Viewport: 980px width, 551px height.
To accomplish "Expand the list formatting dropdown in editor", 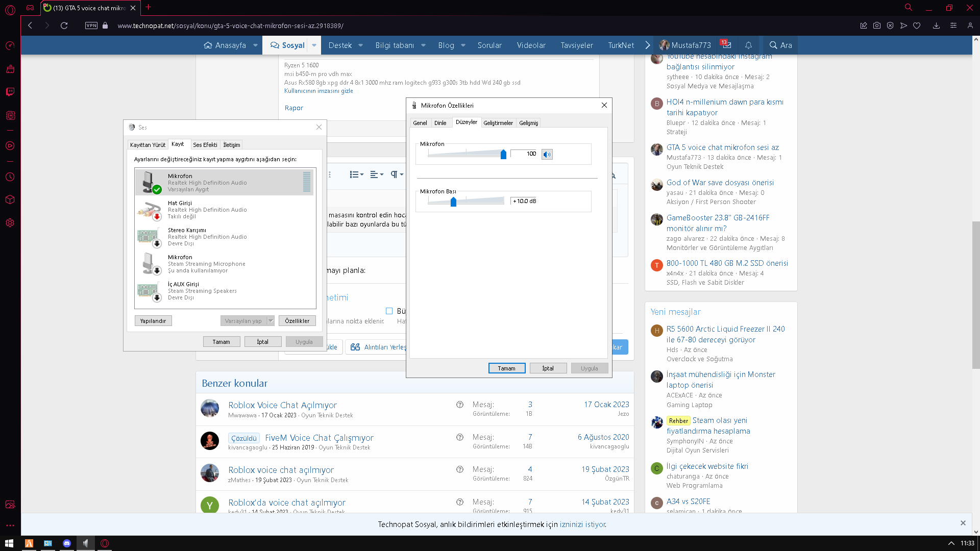I will coord(357,174).
